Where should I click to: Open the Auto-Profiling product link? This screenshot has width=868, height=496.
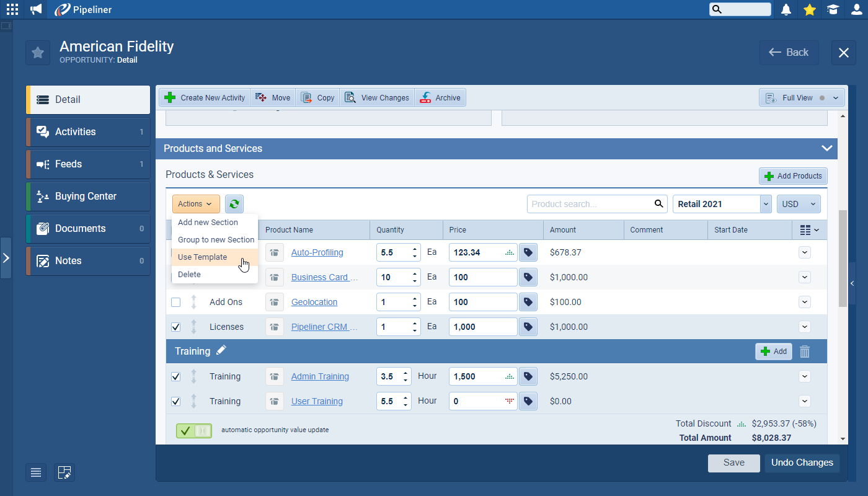(x=317, y=252)
